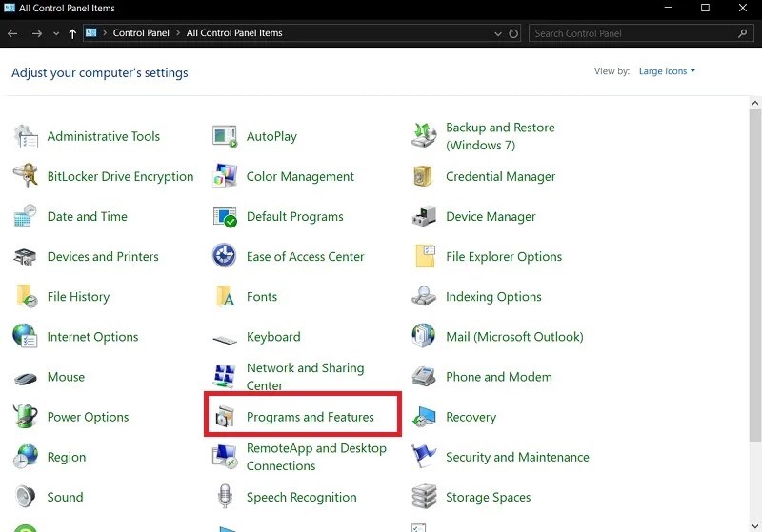Click the Search Control Panel field
This screenshot has width=762, height=532.
(x=641, y=33)
